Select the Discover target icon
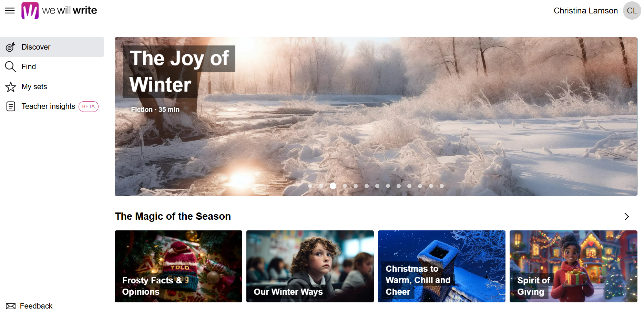The height and width of the screenshot is (312, 644). point(11,47)
